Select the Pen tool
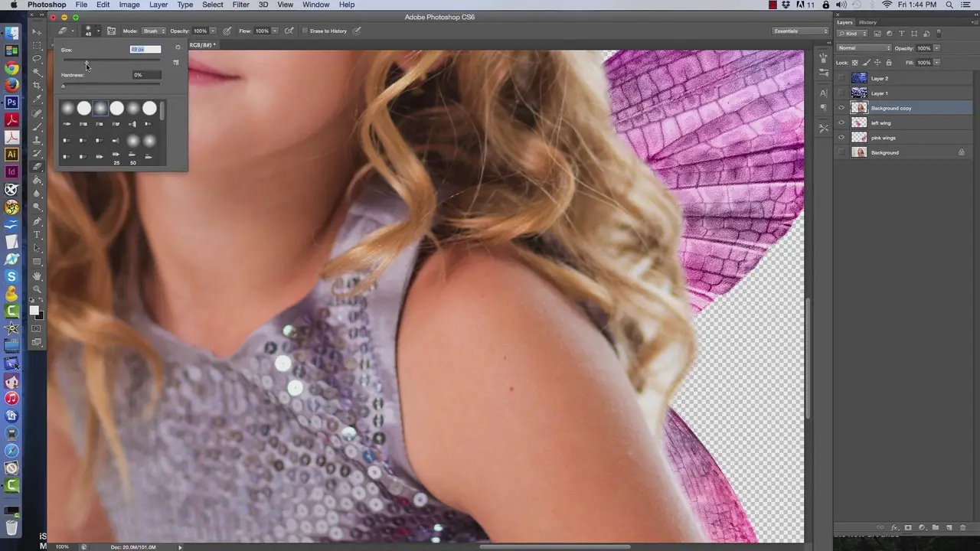 tap(36, 221)
